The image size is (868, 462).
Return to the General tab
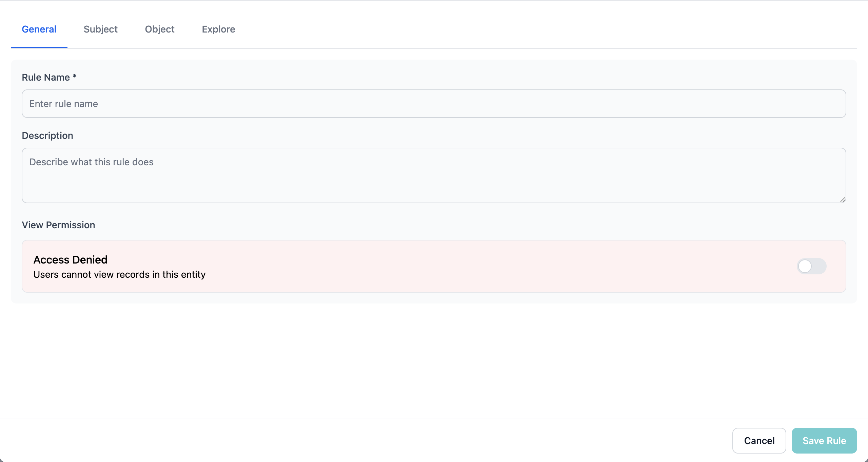click(x=39, y=29)
